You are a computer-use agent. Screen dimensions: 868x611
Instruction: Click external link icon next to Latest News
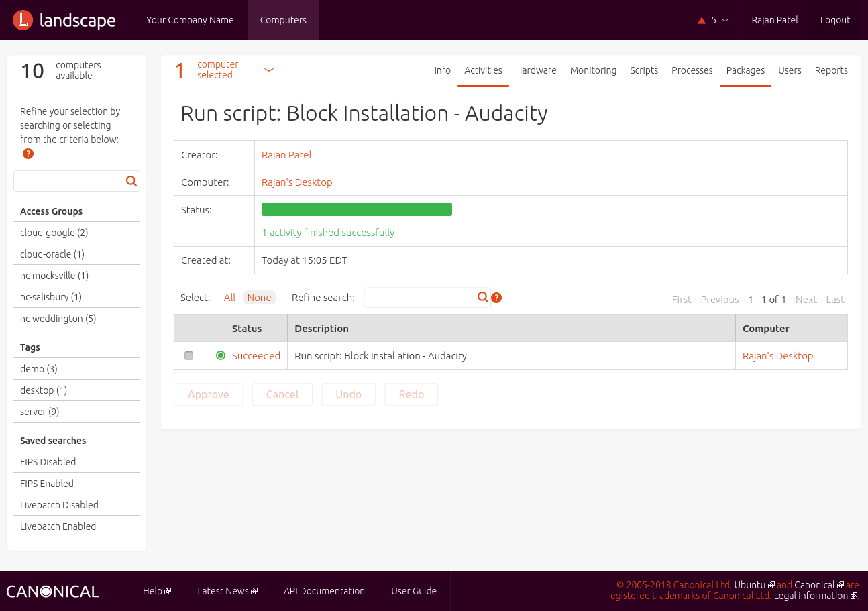point(254,591)
